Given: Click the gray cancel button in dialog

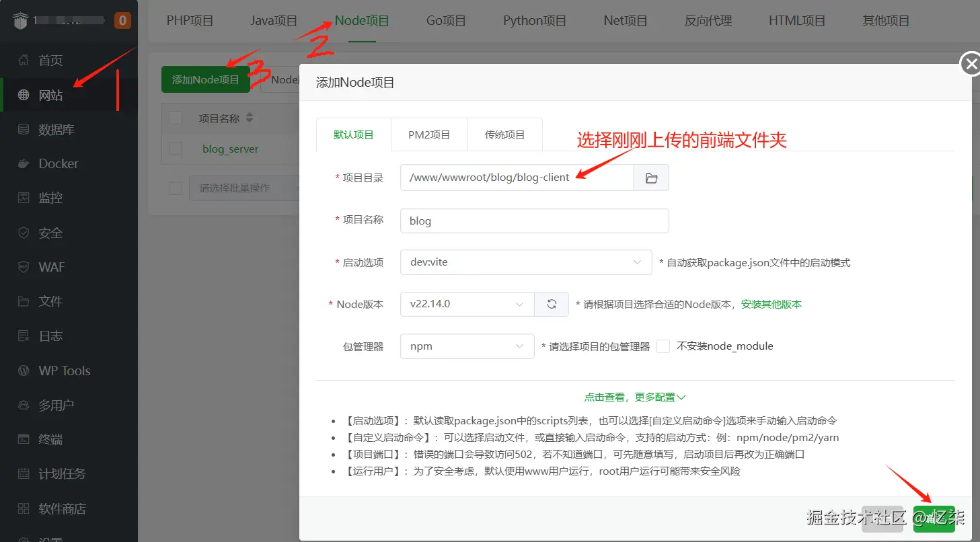Looking at the screenshot, I should click(882, 518).
